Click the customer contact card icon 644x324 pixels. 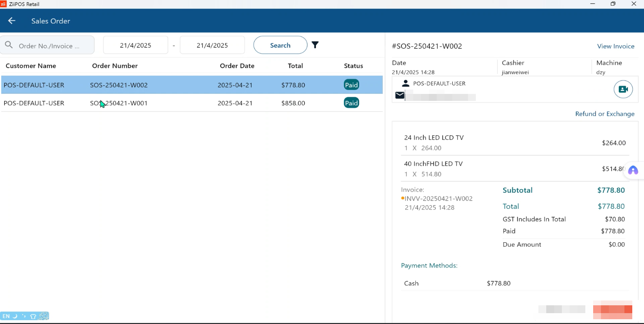pyautogui.click(x=623, y=89)
